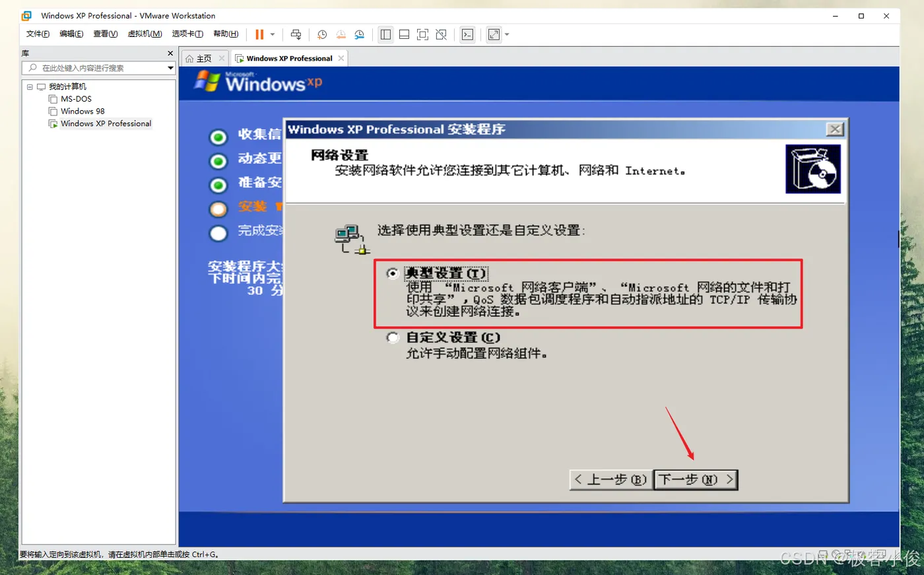Image resolution: width=924 pixels, height=575 pixels.
Task: Toggle the thumbnail bar view icon
Action: tap(404, 34)
